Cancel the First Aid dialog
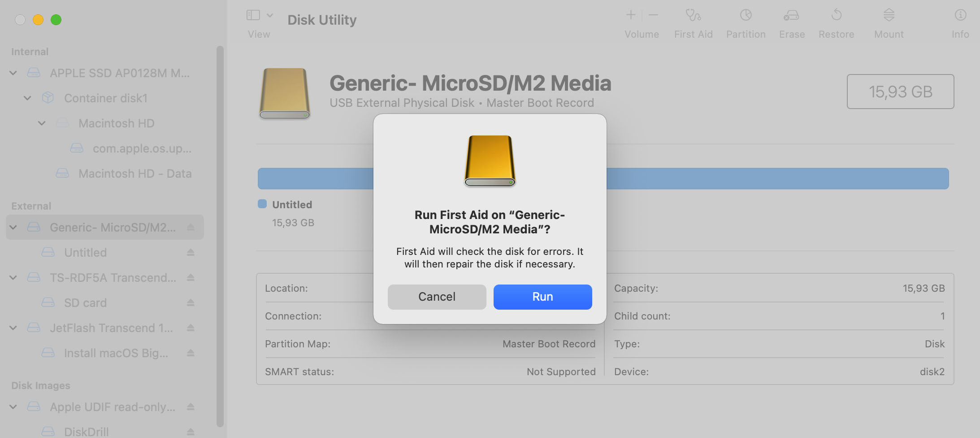This screenshot has height=438, width=980. (x=437, y=297)
